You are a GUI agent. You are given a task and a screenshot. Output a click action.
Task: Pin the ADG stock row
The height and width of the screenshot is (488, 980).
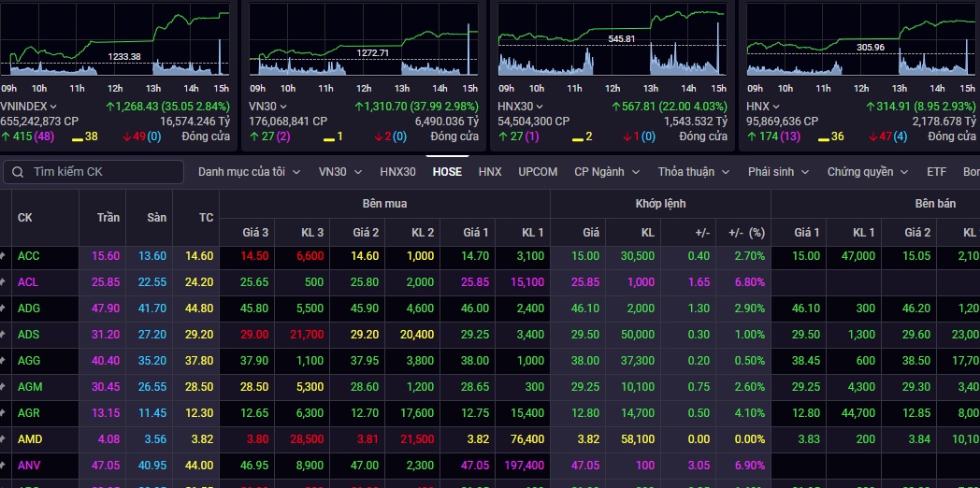click(x=3, y=309)
